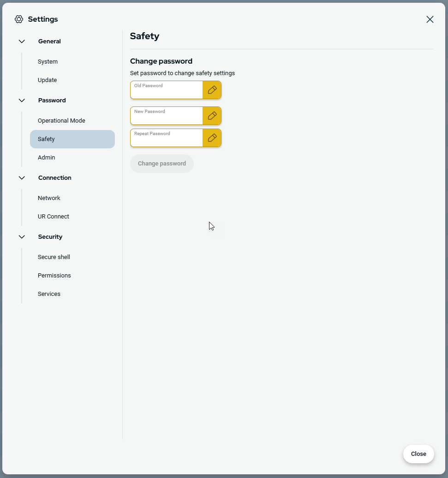Collapse the Password section chevron
Viewport: 448px width, 478px height.
coord(22,100)
